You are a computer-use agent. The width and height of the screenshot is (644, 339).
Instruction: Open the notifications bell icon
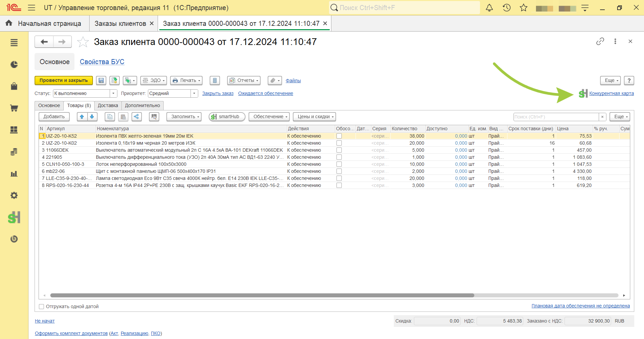tap(489, 8)
